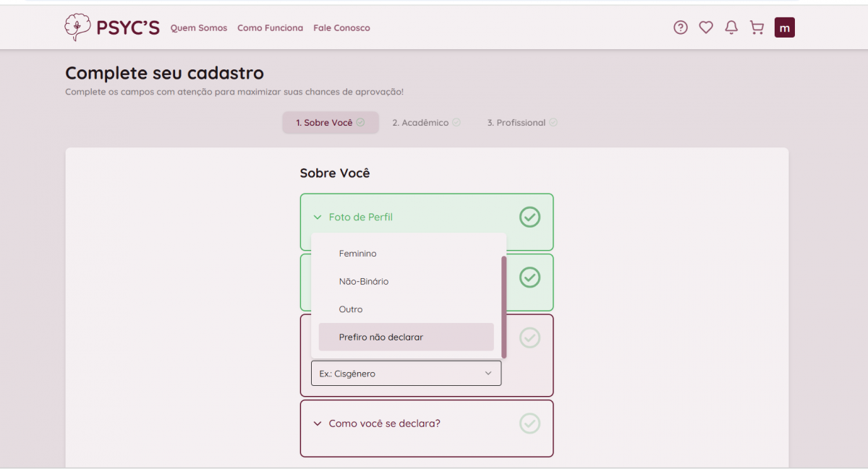Open 'Quem Somos' navigation link
Image resolution: width=868 pixels, height=469 pixels.
[x=199, y=28]
